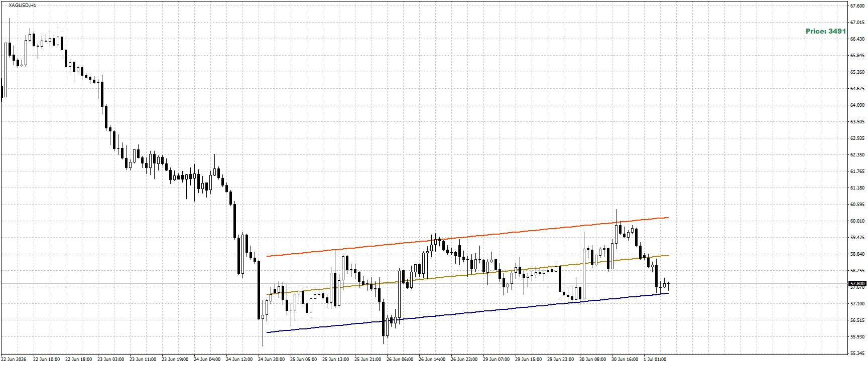Select the green "Price: 3491" label
This screenshot has width=868, height=365.
[826, 31]
